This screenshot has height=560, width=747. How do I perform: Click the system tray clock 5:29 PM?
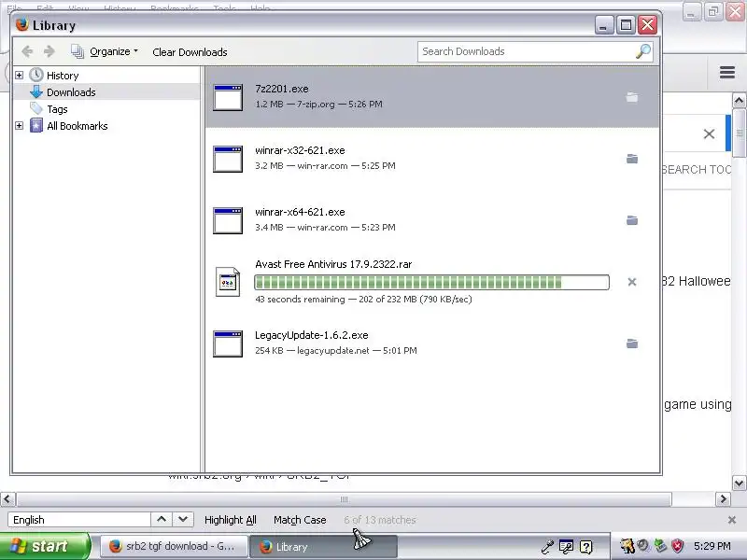point(712,546)
